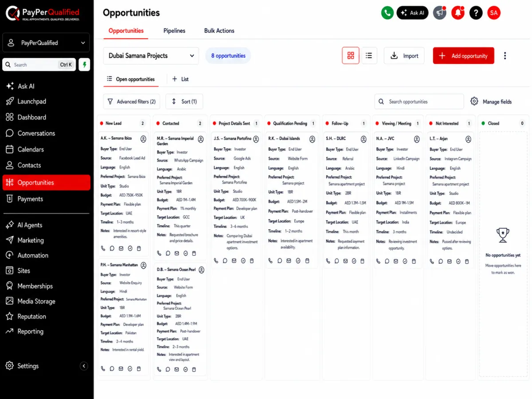The image size is (532, 399).
Task: Click calendar icon on S.H. DLRC card
Action: point(364,261)
